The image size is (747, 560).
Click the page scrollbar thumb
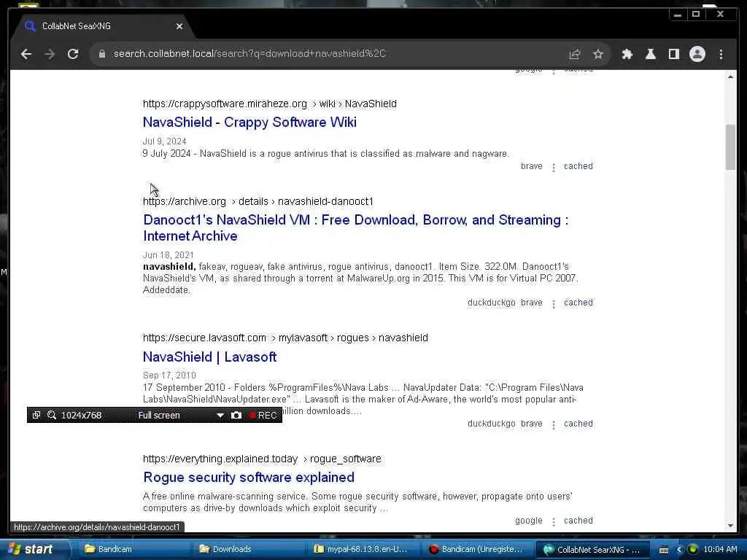(730, 147)
